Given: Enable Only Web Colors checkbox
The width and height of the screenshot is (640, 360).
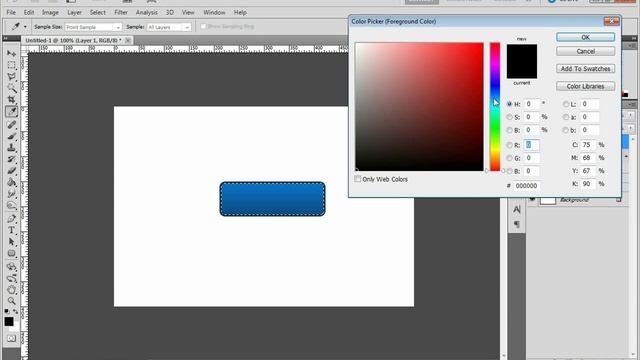Looking at the screenshot, I should (x=358, y=179).
